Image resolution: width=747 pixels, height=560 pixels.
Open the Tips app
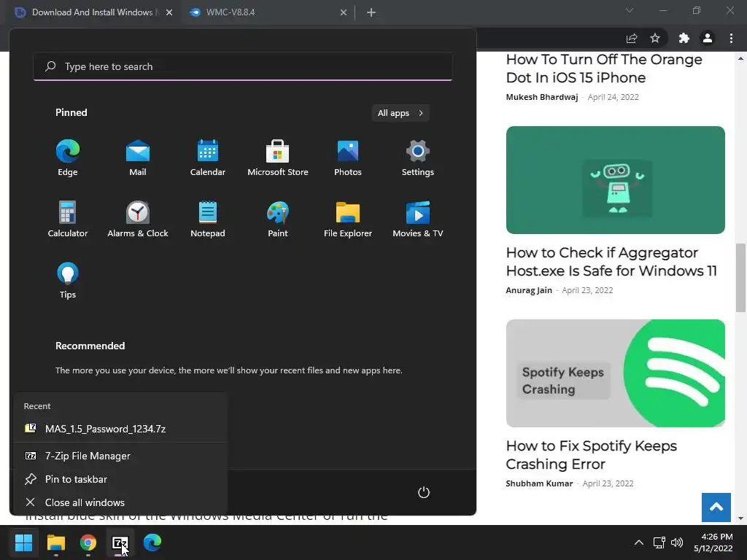point(68,281)
